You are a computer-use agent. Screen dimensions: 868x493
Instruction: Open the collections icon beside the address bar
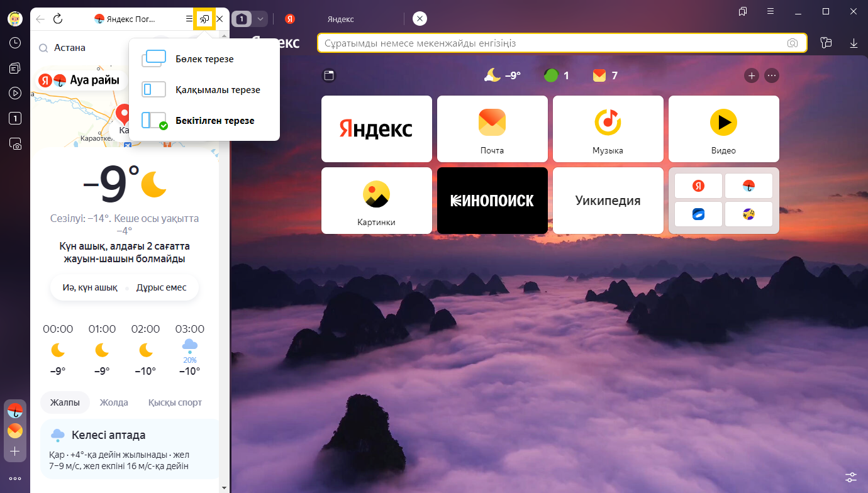tap(826, 43)
